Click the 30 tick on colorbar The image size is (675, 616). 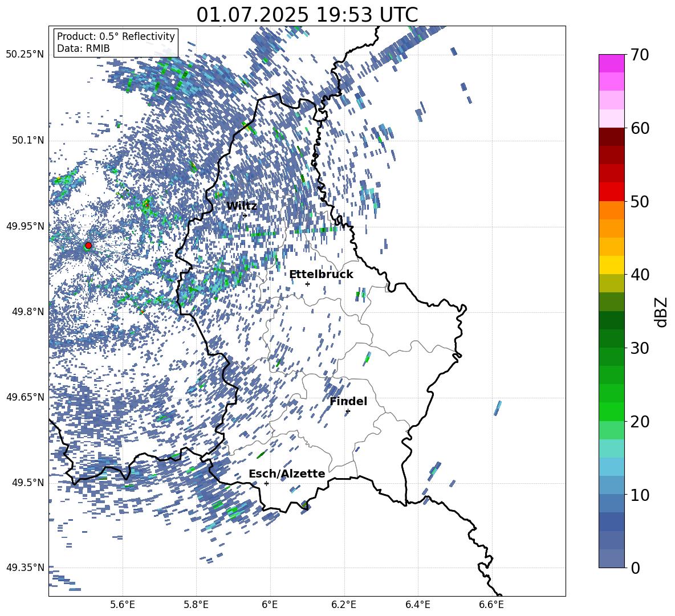tap(639, 348)
